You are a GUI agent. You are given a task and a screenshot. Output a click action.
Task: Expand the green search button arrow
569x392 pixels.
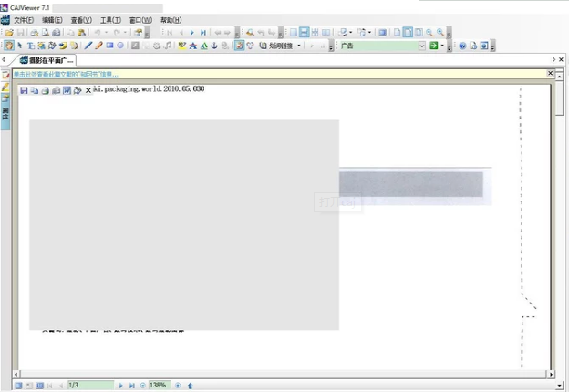(x=443, y=46)
